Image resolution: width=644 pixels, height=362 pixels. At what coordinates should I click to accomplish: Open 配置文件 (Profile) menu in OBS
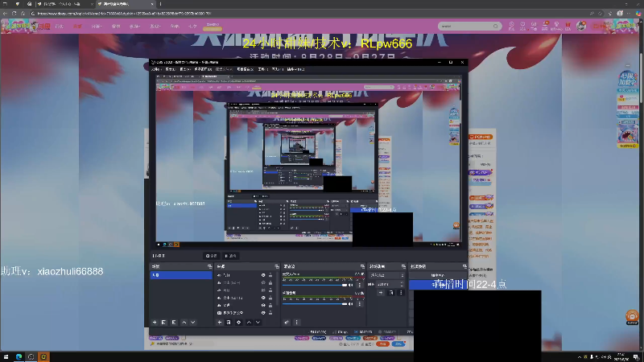click(225, 69)
